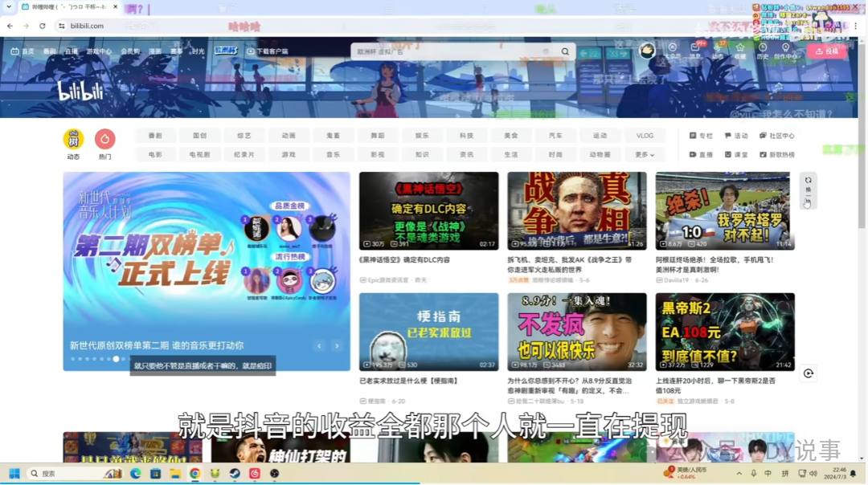Click the 动态 circular icon
Image resolution: width=868 pixels, height=485 pixels.
click(x=73, y=139)
